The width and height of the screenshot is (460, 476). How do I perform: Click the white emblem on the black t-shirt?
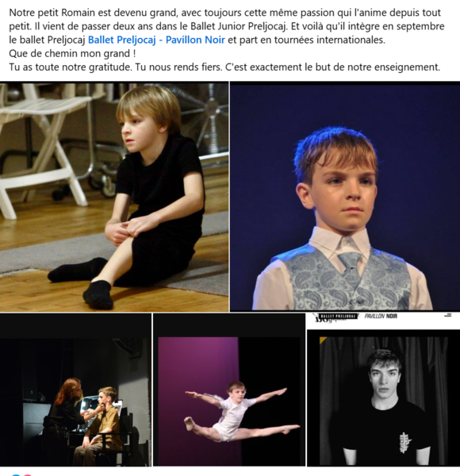pos(404,442)
